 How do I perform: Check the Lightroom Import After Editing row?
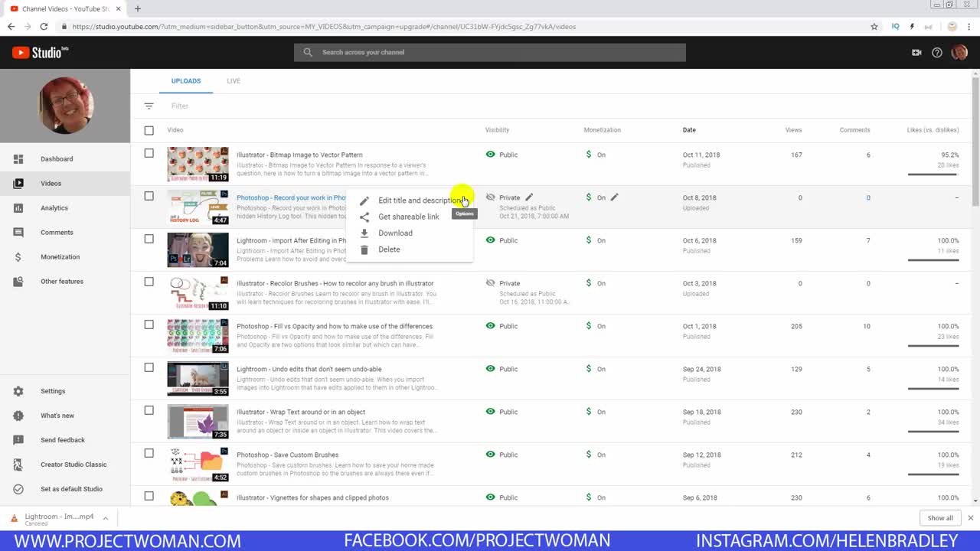click(149, 239)
